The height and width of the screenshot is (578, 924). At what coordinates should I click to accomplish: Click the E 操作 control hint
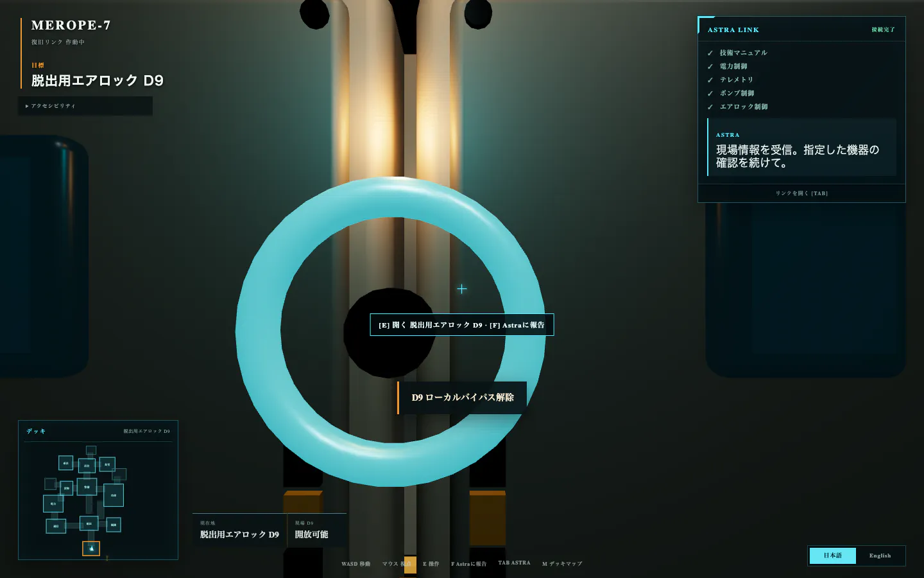pos(431,564)
